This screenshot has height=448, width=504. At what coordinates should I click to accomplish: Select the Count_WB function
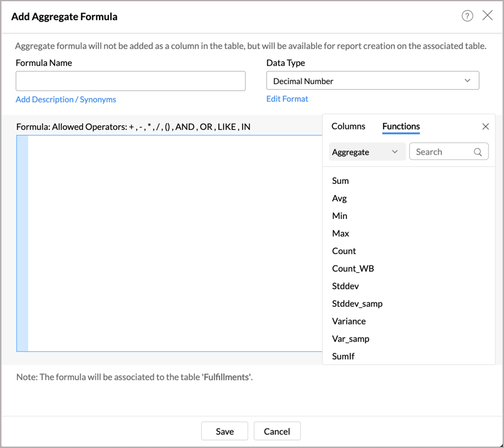point(353,269)
